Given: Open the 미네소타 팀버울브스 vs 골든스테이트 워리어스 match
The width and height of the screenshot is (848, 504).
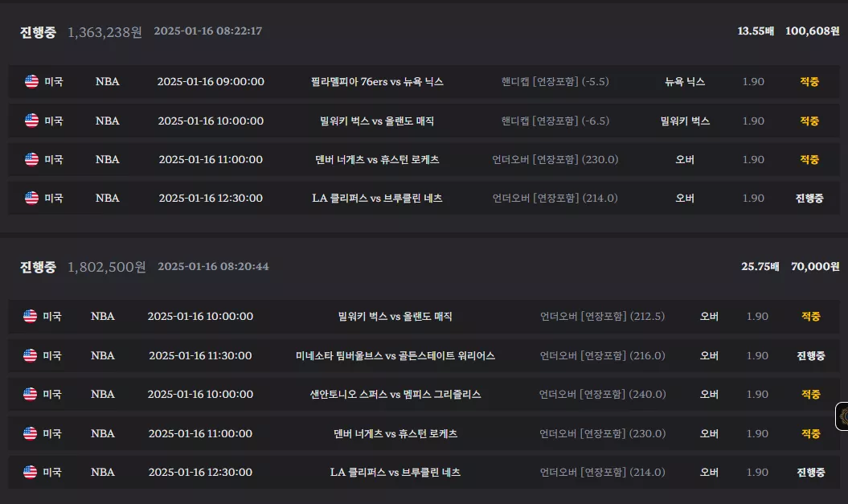Looking at the screenshot, I should [x=395, y=356].
